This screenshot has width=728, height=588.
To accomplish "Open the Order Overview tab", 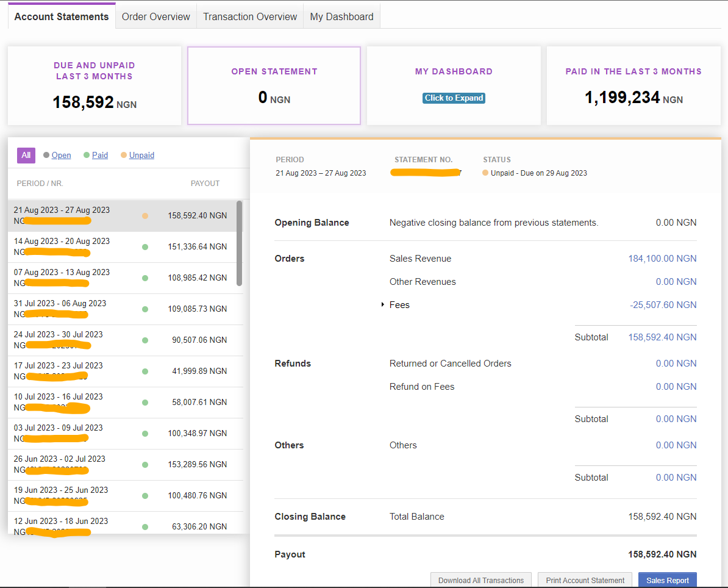I will pyautogui.click(x=156, y=16).
